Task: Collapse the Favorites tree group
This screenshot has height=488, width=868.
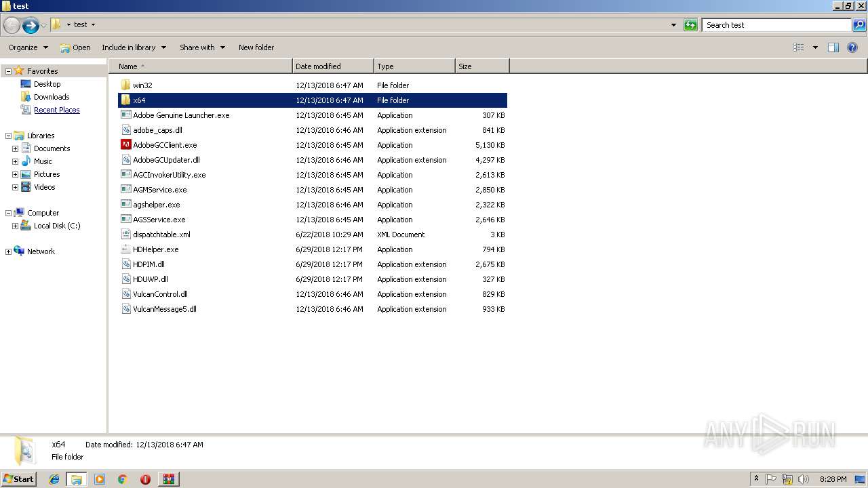Action: [x=8, y=71]
